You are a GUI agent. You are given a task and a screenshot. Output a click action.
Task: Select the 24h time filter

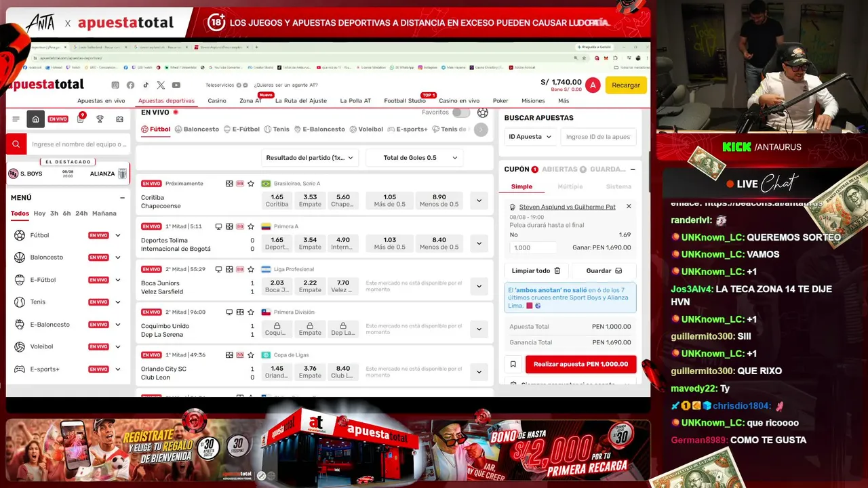pyautogui.click(x=81, y=213)
